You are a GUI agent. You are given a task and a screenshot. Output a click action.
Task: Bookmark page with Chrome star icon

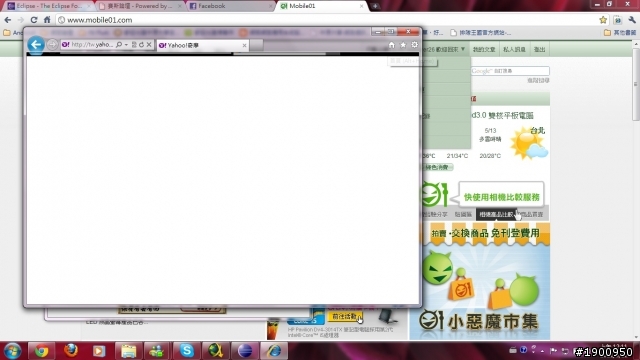(x=603, y=20)
